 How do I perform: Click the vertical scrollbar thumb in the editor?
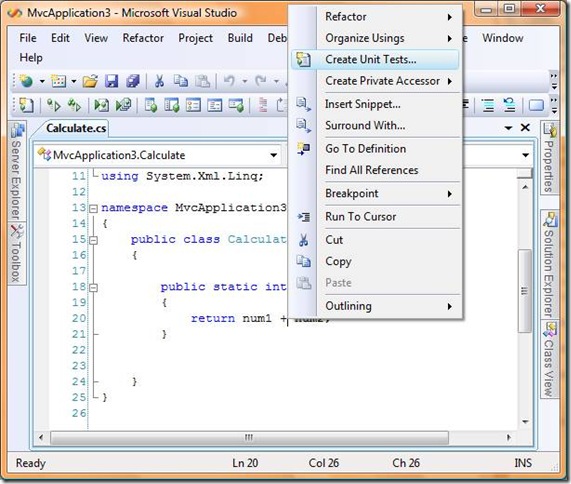525,291
